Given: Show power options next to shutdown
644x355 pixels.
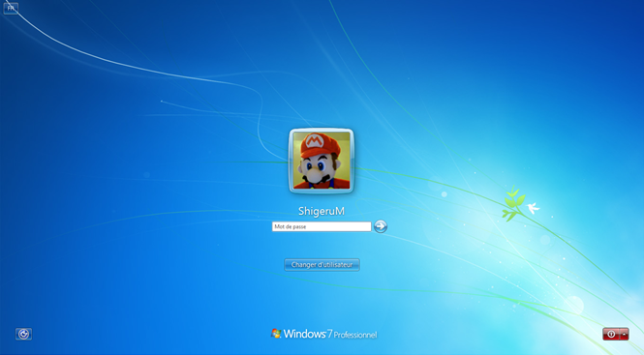Looking at the screenshot, I should tap(625, 334).
